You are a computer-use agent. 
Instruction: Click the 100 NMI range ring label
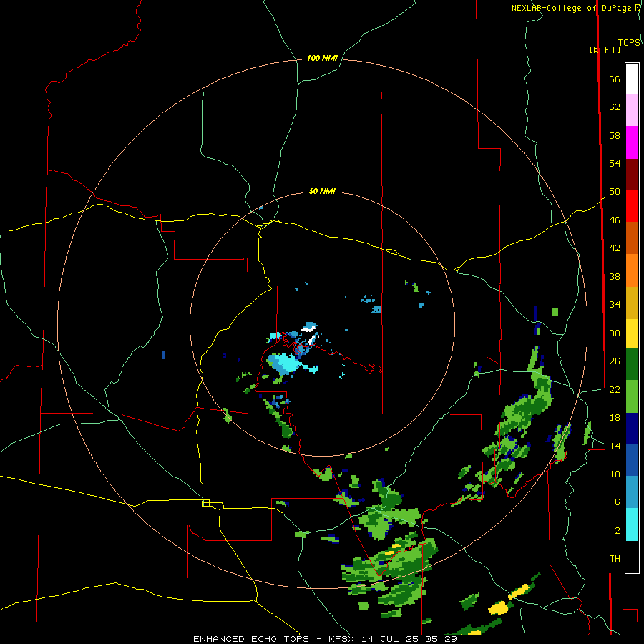coord(322,59)
